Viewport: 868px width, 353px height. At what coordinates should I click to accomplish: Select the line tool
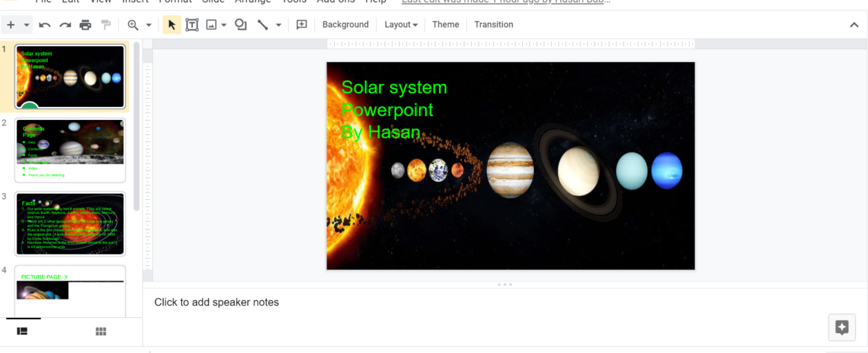pos(262,25)
